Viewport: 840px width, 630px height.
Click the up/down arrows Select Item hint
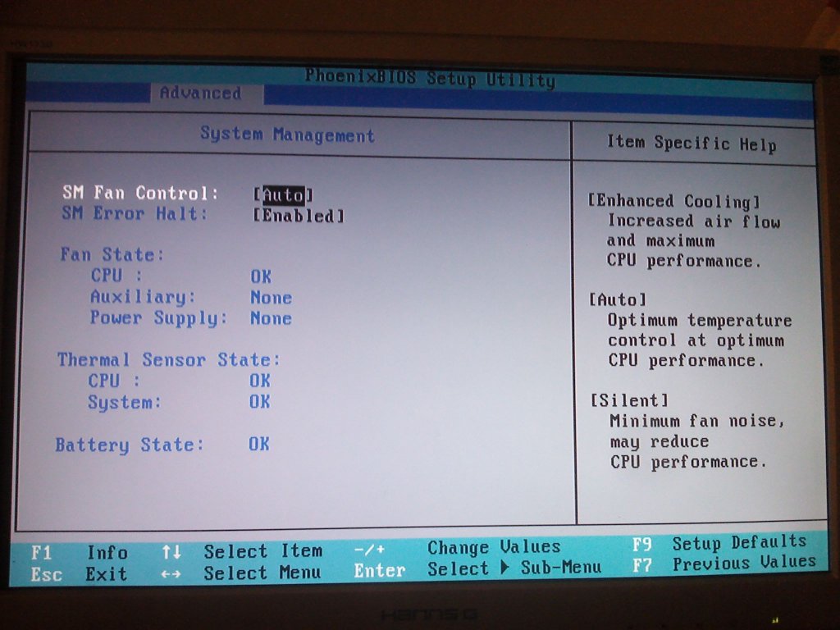tap(242, 551)
